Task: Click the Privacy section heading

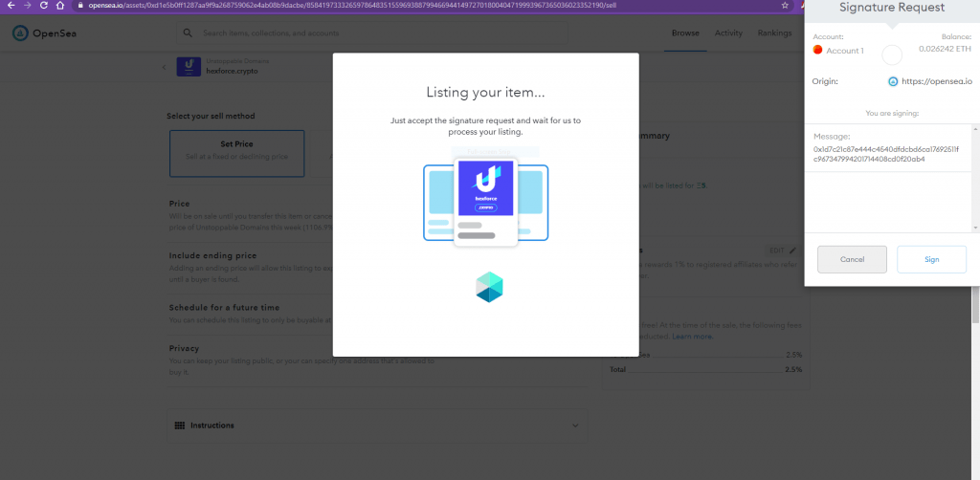Action: point(185,348)
